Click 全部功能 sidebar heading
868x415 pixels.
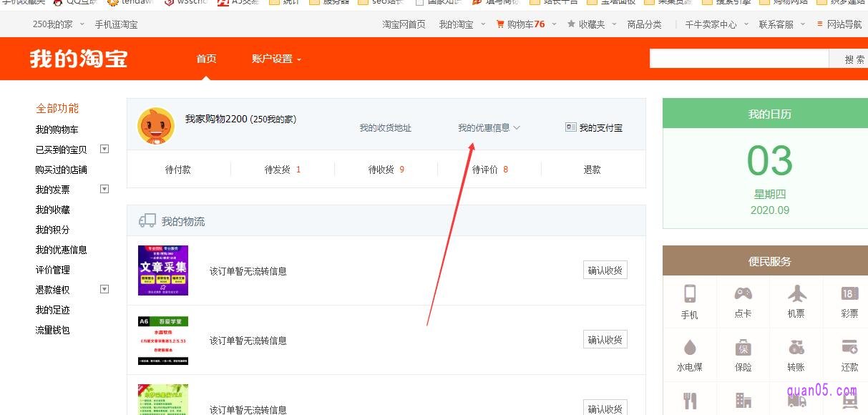(57, 108)
